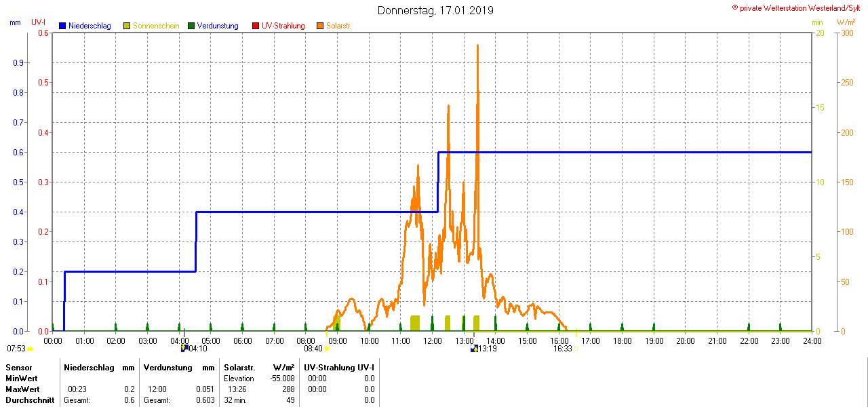The width and height of the screenshot is (868, 407).
Task: Click the 07:53 time label
Action: point(16,349)
